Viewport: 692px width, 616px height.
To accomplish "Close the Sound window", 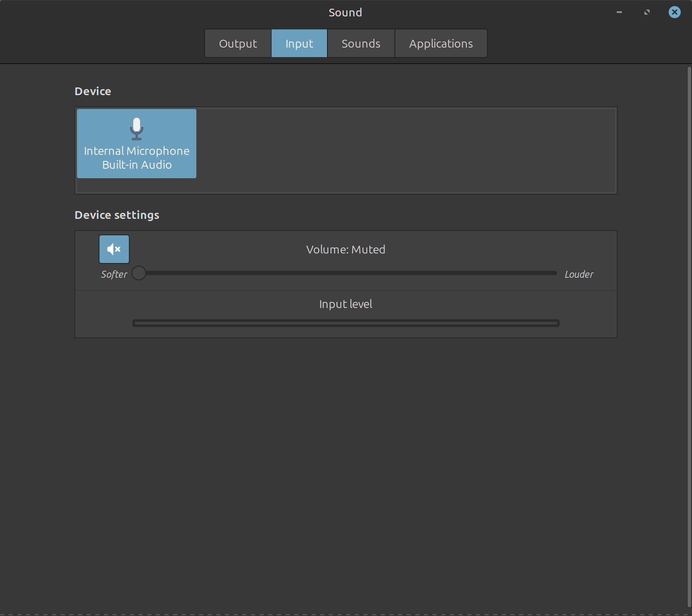I will point(674,12).
